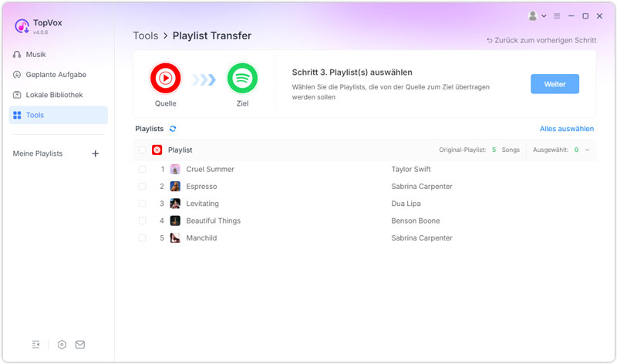Click the song title Manchild
617x364 pixels.
(201, 238)
